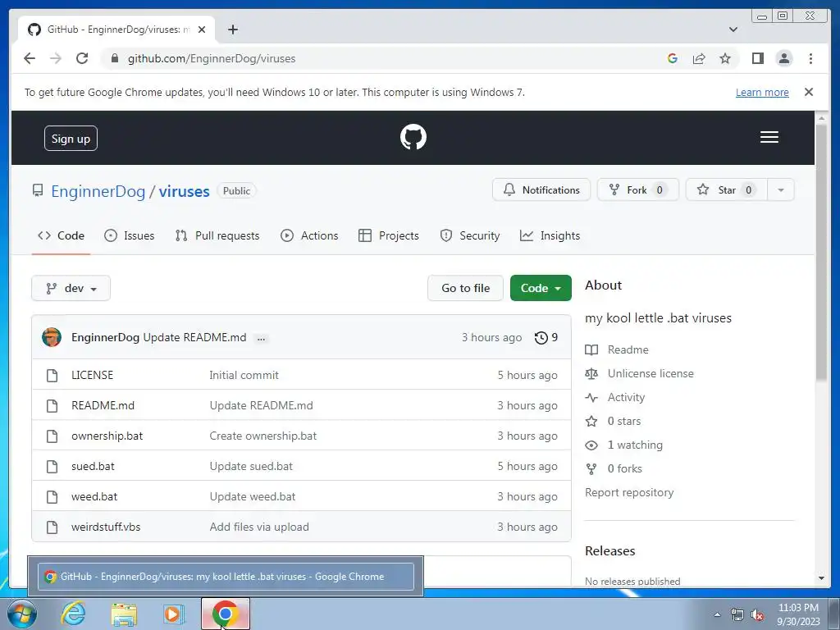Screen dimensions: 840x630
Task: Click the file icon next to LICENSE
Action: tap(52, 375)
